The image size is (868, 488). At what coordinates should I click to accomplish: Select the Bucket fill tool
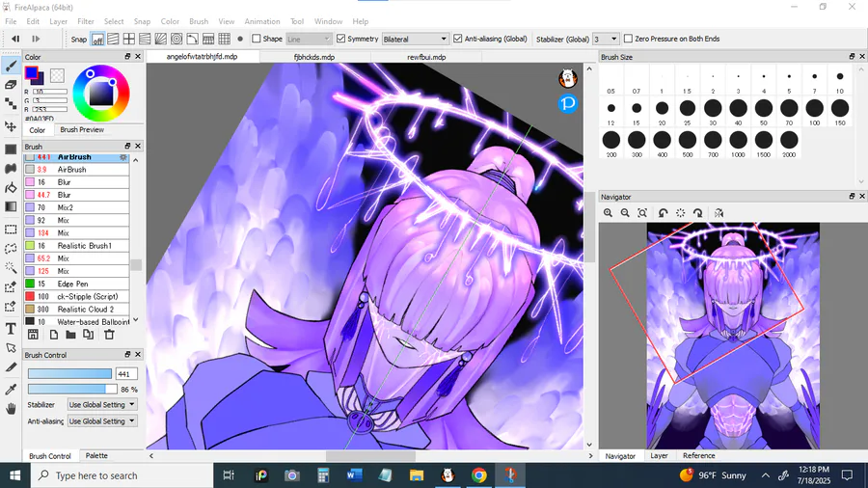(11, 187)
